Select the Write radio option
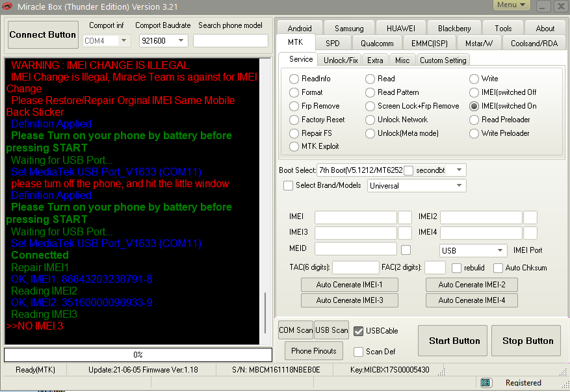The image size is (570, 392). 474,79
